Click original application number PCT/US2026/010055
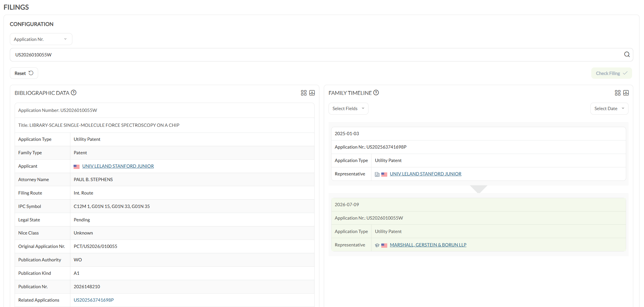 95,246
